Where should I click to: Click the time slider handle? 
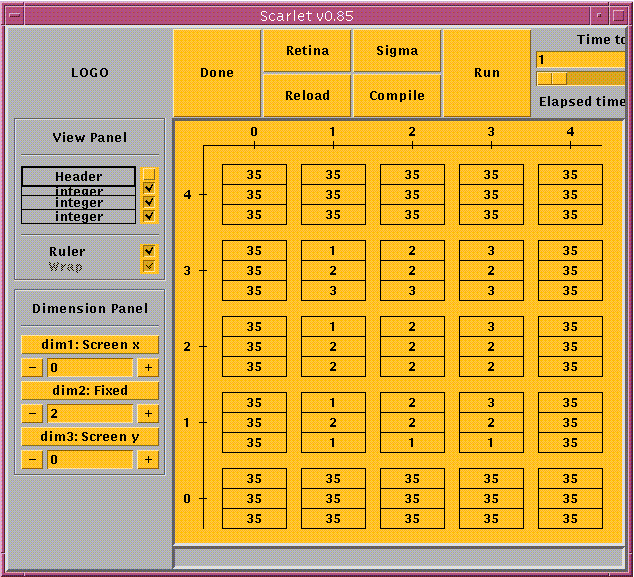pos(552,78)
